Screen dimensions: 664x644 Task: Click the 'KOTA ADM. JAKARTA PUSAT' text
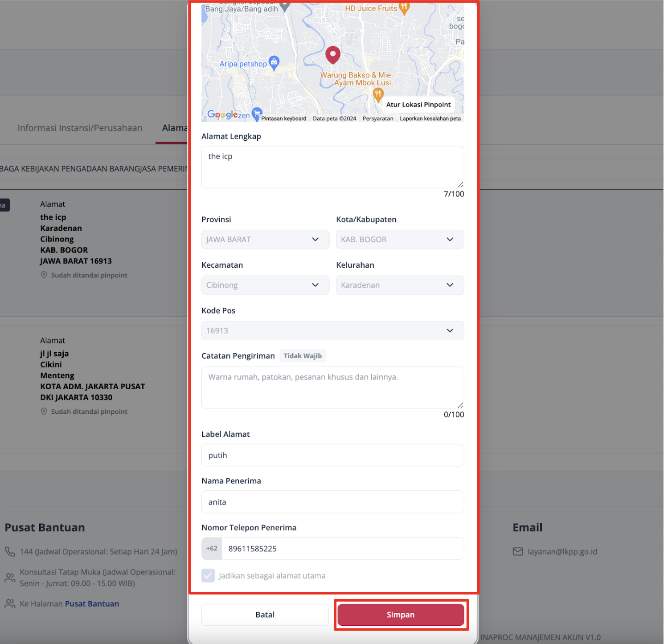(x=93, y=387)
